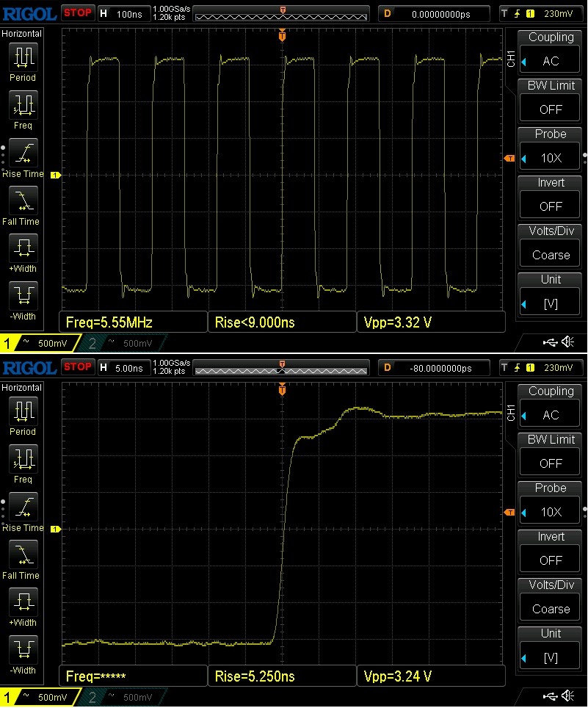Click the waveform memory position bar in 5.00ns capture
The width and height of the screenshot is (588, 708).
(x=281, y=368)
